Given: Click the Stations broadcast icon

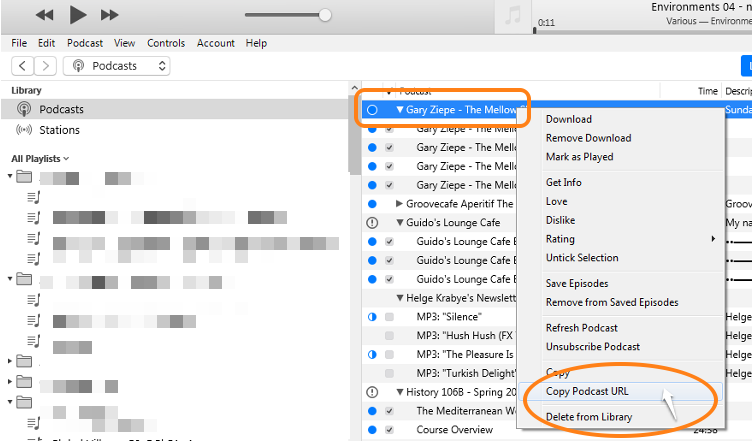Looking at the screenshot, I should point(24,130).
